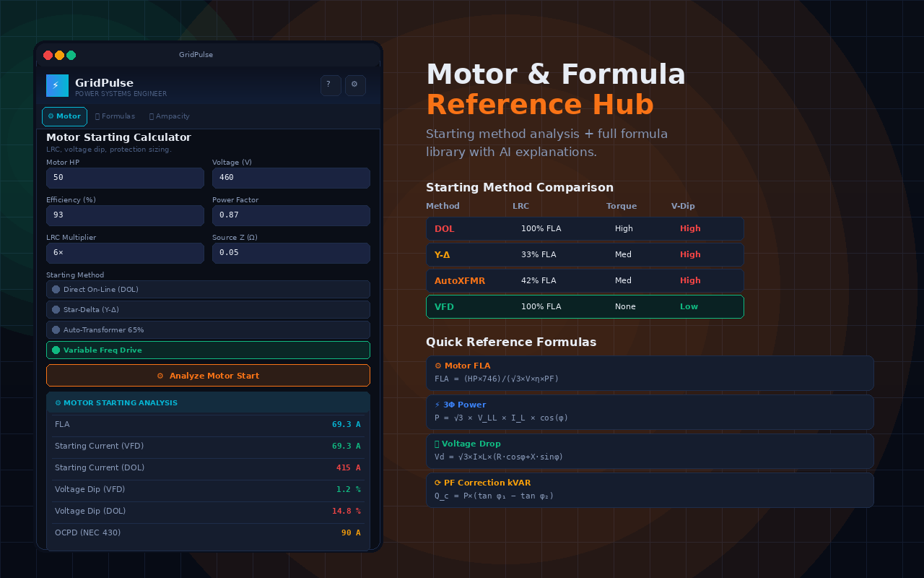Select the Y-Δ row in comparison table
Viewport: 924px width, 578px height.
(585, 254)
